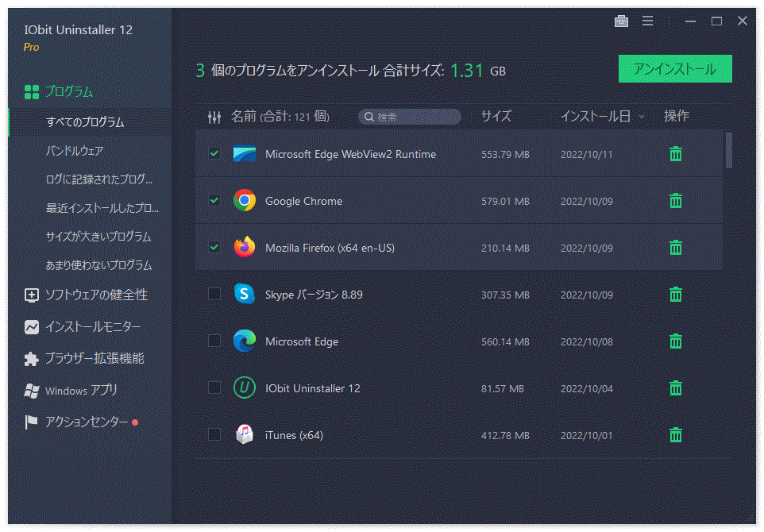Click the green アンインストール button

[x=675, y=69]
